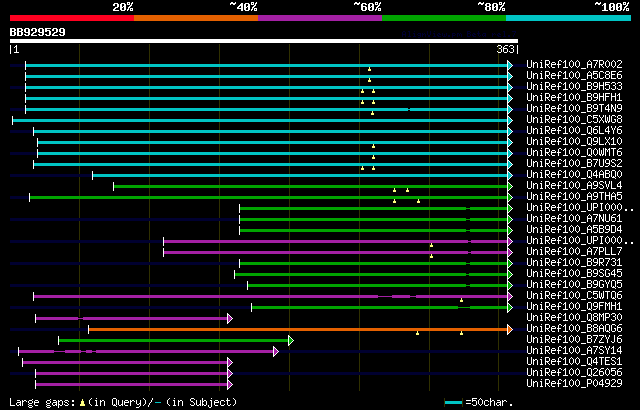Image resolution: width=640 pixels, height=410 pixels.
Task: Open hit UniRef100_B9HFH1
Action: coord(574,97)
